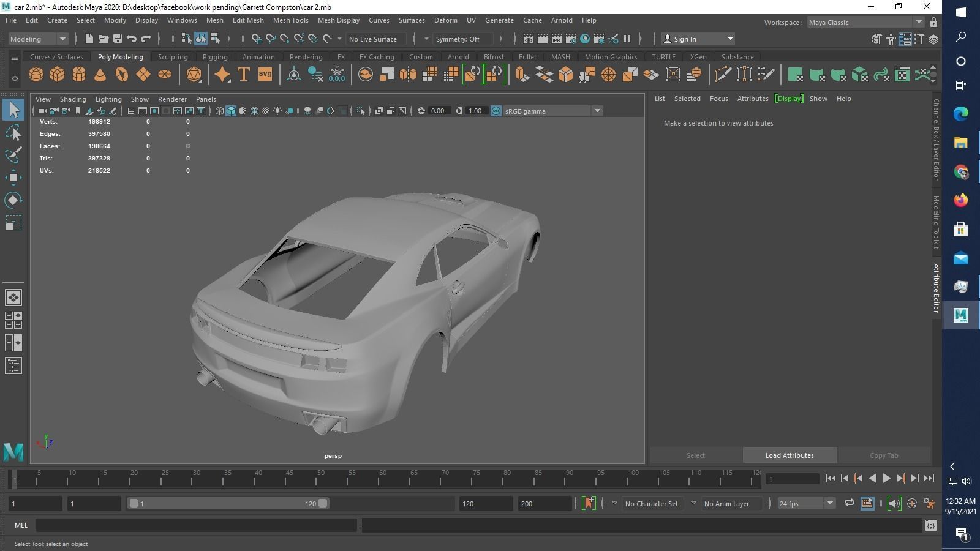
Task: Toggle the timeline audio speaker icon
Action: tap(894, 503)
